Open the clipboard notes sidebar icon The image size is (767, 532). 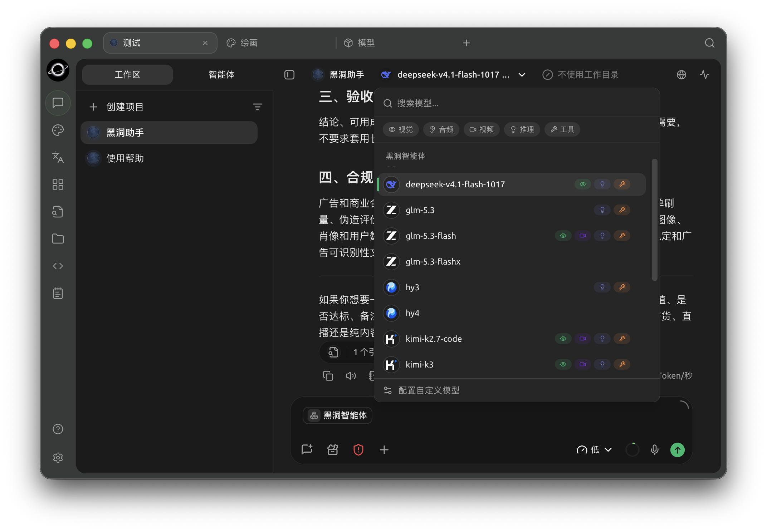click(58, 293)
